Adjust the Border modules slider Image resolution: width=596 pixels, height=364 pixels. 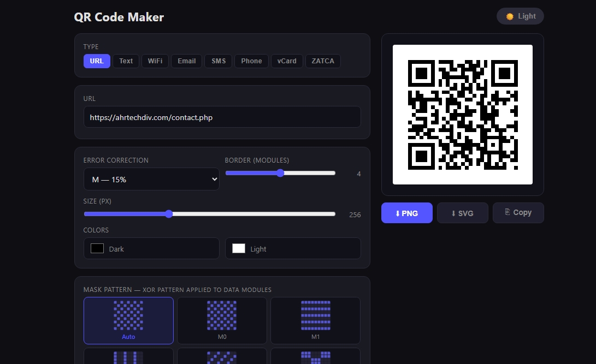tap(280, 173)
